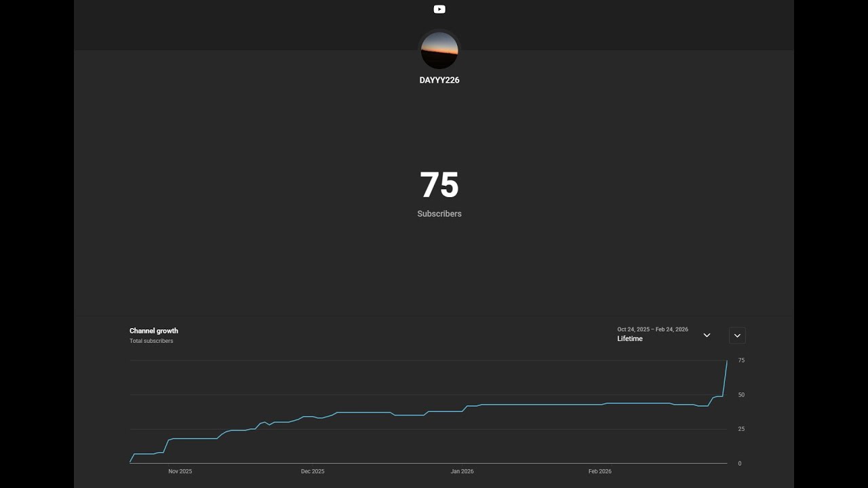Click the 25 y-axis value
The height and width of the screenshot is (488, 868).
741,429
